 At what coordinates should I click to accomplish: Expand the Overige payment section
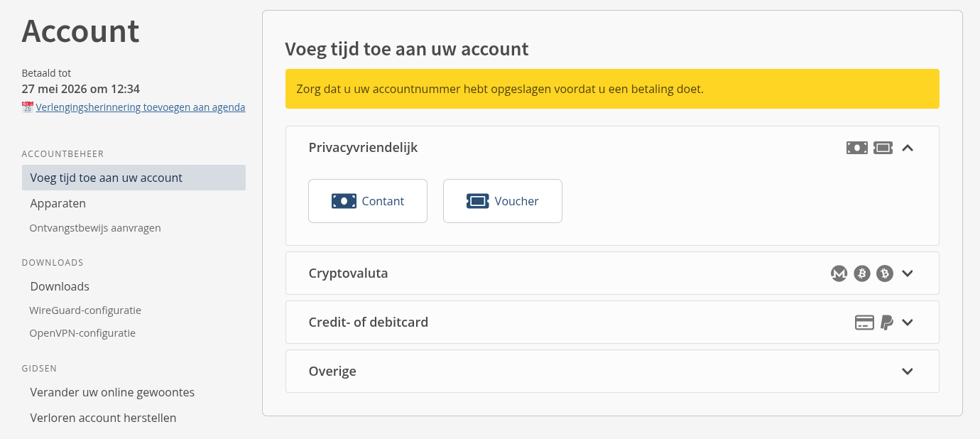pyautogui.click(x=907, y=372)
